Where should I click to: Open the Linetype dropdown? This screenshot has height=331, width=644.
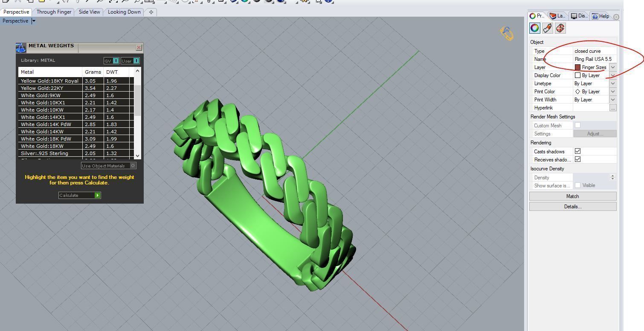click(x=613, y=83)
